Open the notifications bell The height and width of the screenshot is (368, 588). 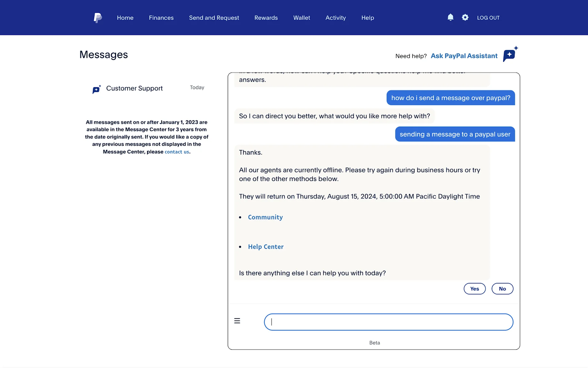pyautogui.click(x=450, y=17)
